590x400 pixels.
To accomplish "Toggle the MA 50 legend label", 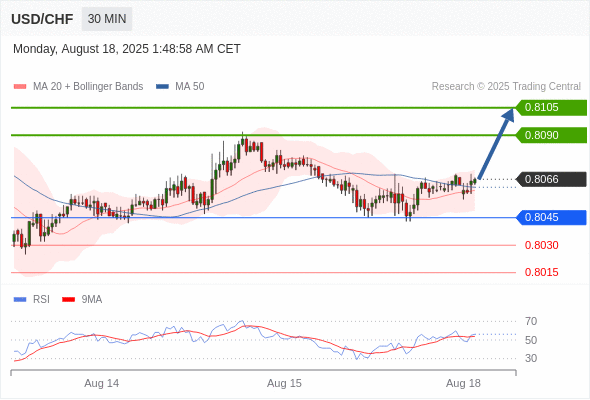I will click(190, 87).
